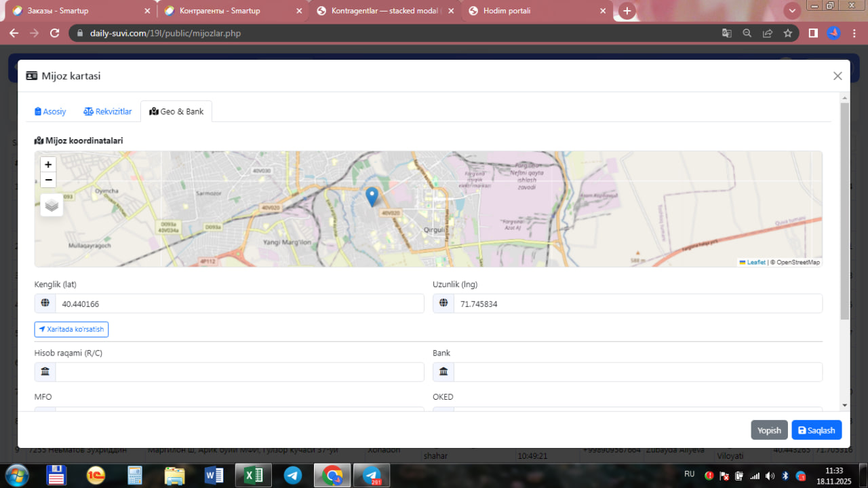The width and height of the screenshot is (868, 488).
Task: Open Excel from the taskbar
Action: pos(253,475)
